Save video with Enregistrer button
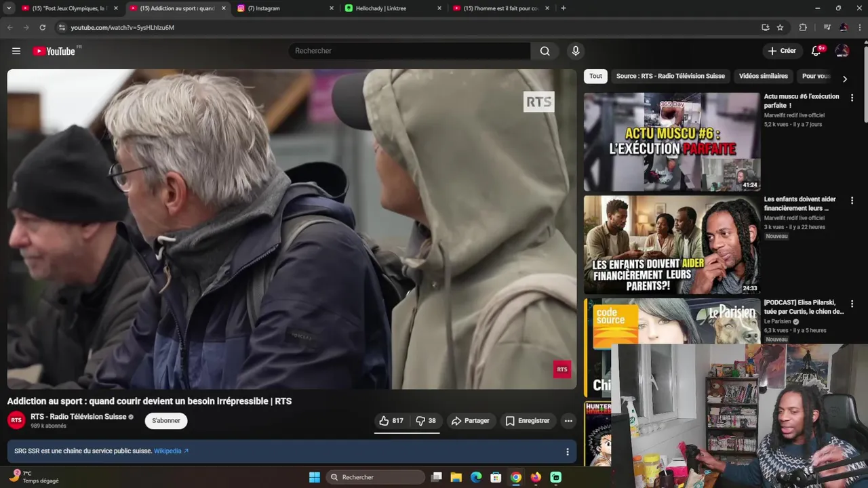868x488 pixels. pos(528,421)
